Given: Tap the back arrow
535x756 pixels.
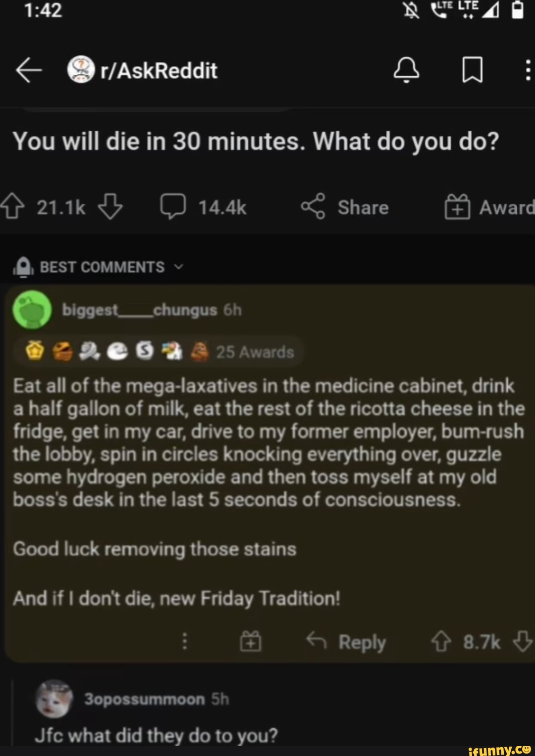Looking at the screenshot, I should pos(28,70).
